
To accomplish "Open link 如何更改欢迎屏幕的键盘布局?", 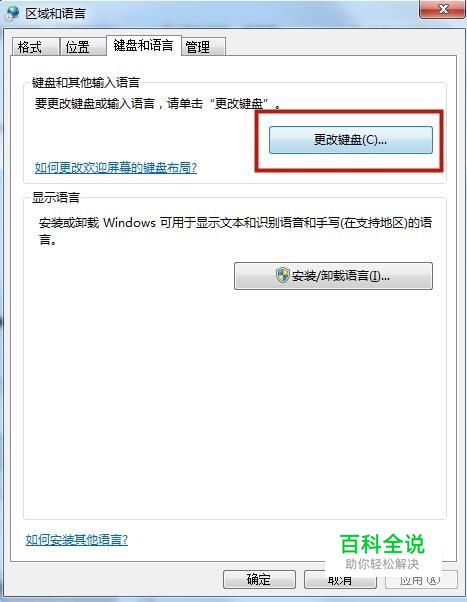I will [x=116, y=168].
